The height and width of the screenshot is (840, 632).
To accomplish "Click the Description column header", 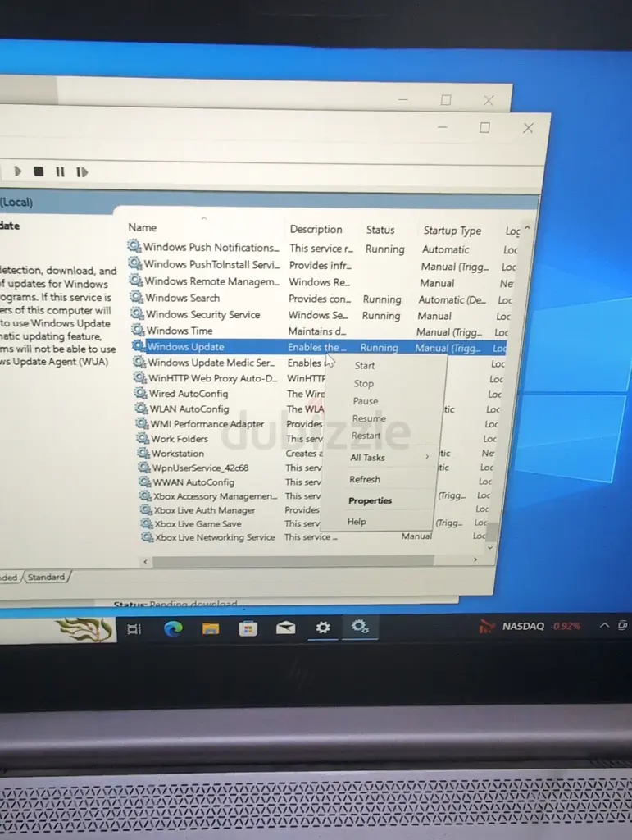I will [316, 229].
